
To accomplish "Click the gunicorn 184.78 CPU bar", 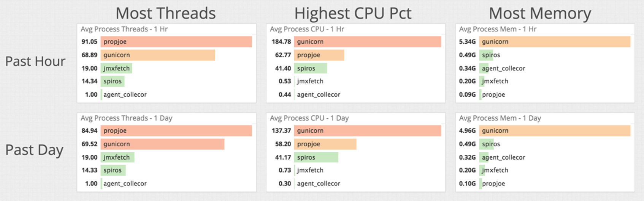I will [367, 42].
